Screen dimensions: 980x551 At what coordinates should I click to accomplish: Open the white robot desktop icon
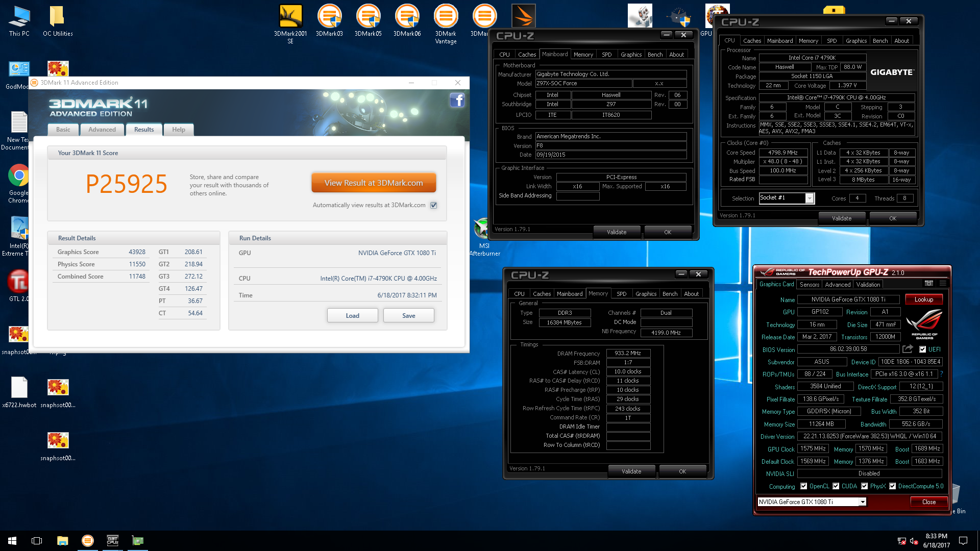[640, 16]
